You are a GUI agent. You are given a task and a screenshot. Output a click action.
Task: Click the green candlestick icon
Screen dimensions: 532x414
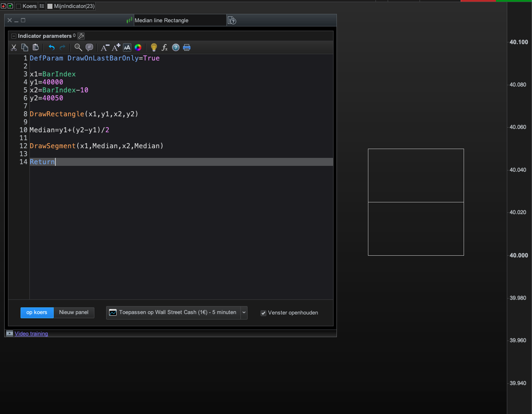129,20
